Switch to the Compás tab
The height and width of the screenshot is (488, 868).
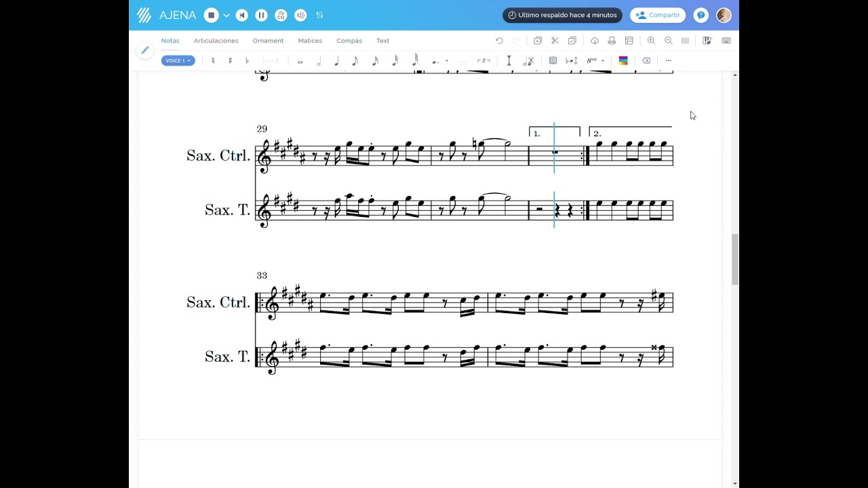click(349, 41)
